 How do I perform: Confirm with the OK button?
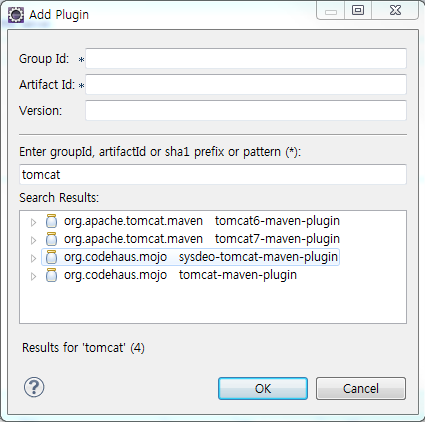pyautogui.click(x=263, y=388)
